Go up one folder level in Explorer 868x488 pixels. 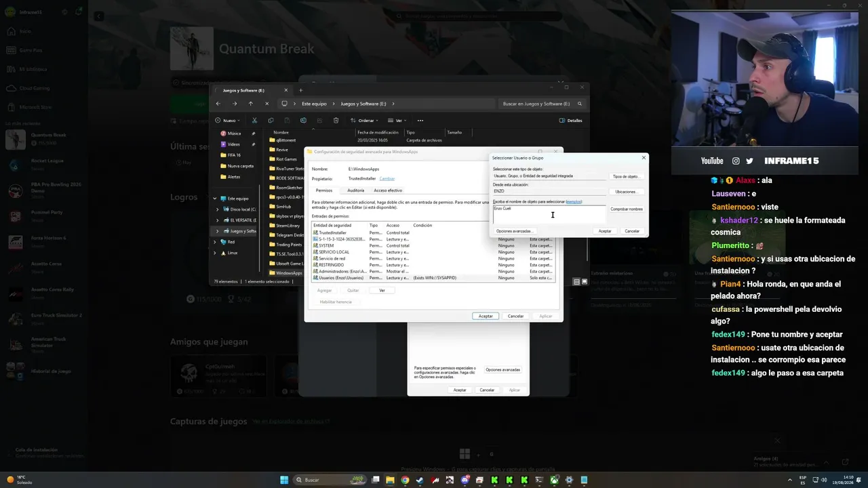[250, 104]
